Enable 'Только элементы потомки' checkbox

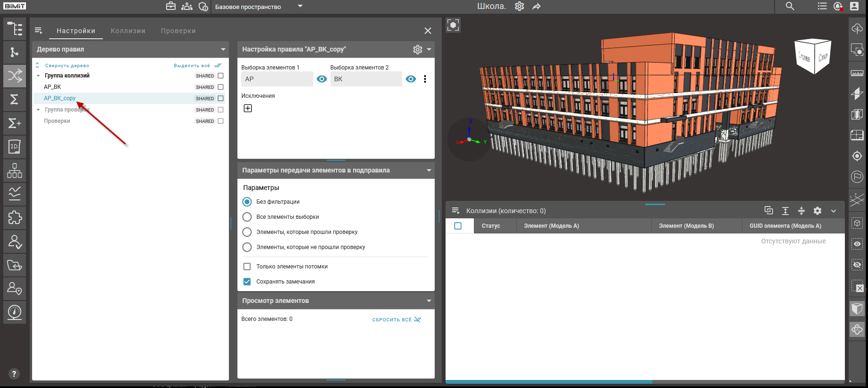click(247, 267)
